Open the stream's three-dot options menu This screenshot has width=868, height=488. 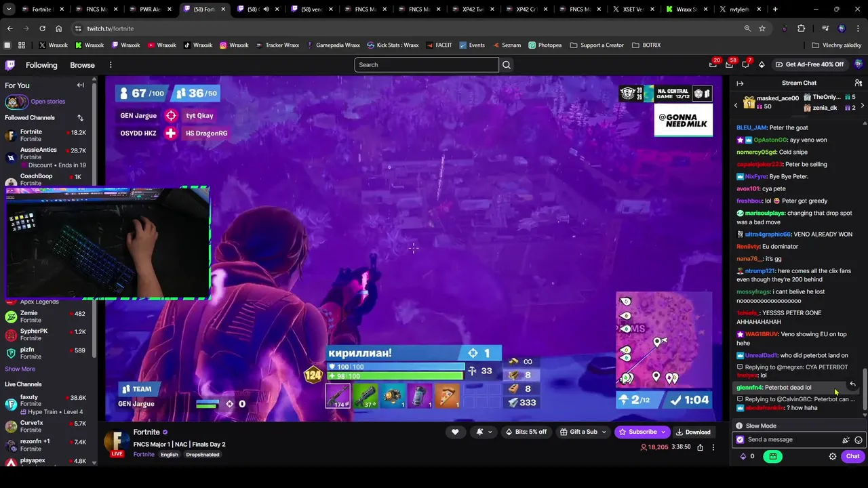[x=713, y=447]
